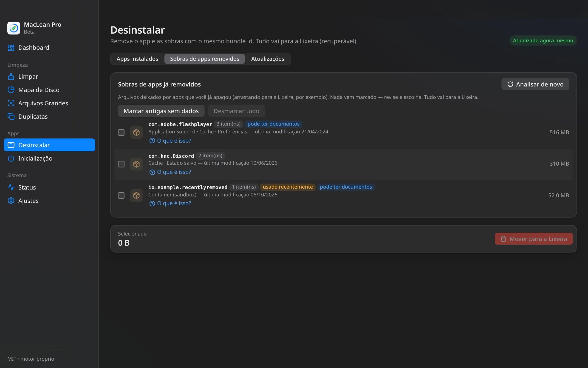Click the package icon for com.hnc.Discord
Viewport: 588px width, 368px height.
(136, 164)
